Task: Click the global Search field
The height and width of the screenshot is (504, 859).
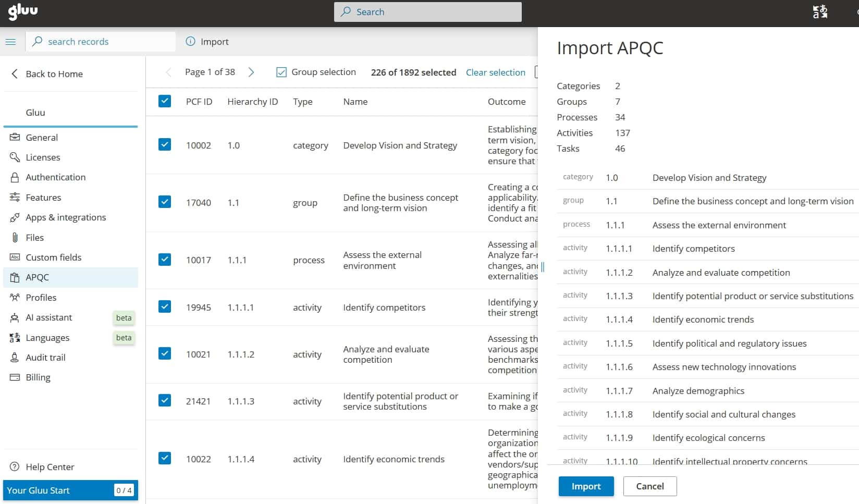Action: (x=428, y=12)
